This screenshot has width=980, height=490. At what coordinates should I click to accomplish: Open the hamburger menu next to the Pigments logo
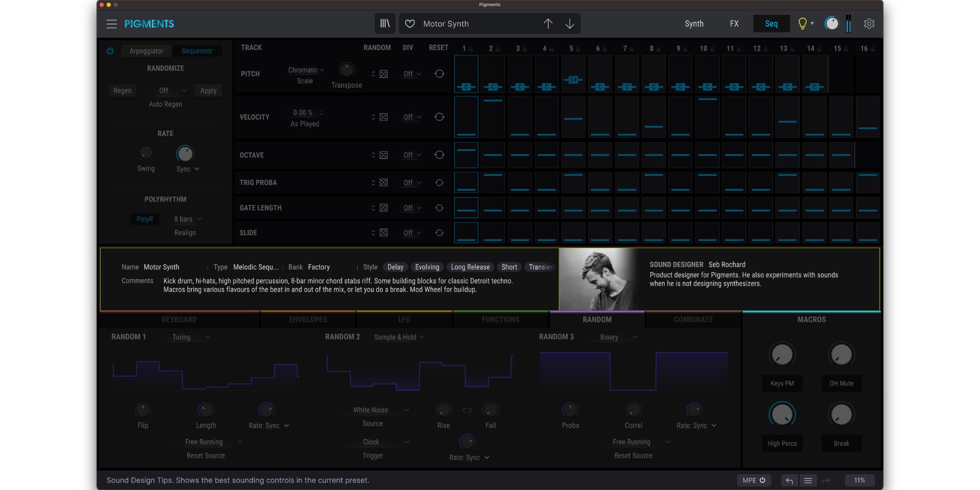pyautogui.click(x=112, y=24)
